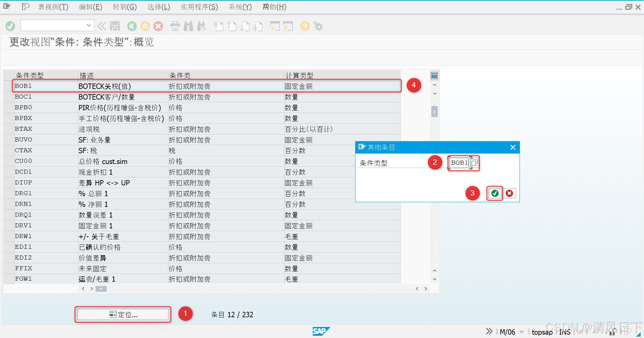Click the green Back arrow icon
The image size is (644, 338).
coord(132,26)
